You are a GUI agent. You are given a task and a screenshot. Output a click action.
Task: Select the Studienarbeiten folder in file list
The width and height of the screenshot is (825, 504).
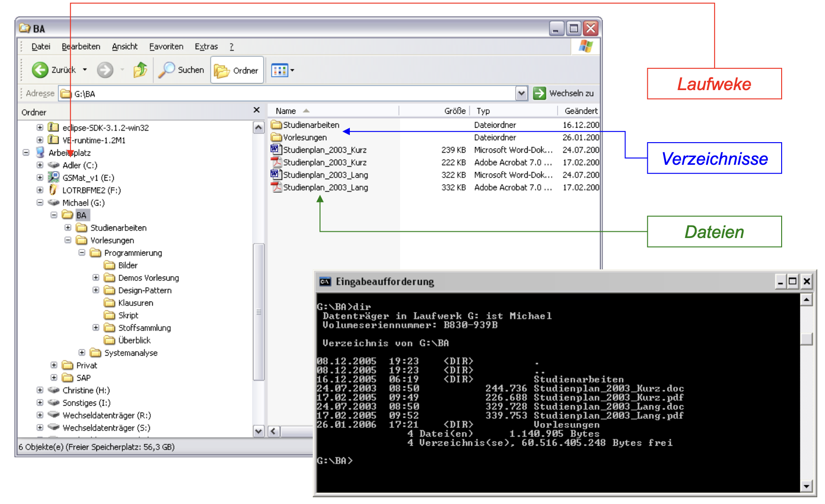pyautogui.click(x=305, y=125)
